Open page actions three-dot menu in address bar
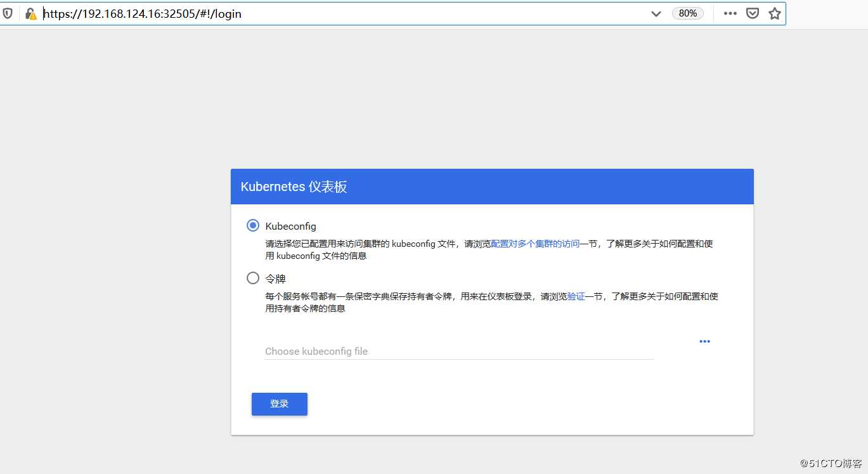This screenshot has height=474, width=868. pyautogui.click(x=730, y=13)
